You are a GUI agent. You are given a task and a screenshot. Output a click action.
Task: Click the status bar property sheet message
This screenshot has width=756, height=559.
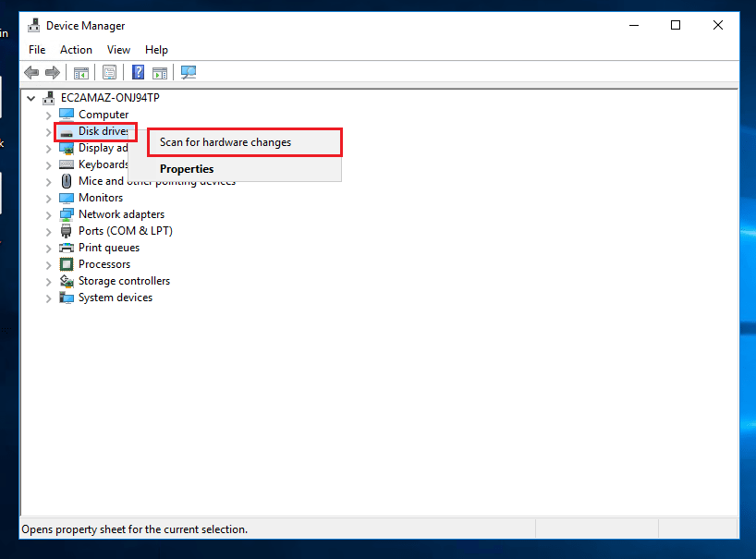click(x=135, y=529)
